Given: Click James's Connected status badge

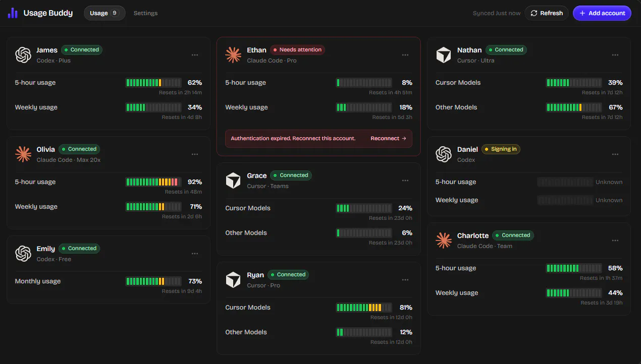Looking at the screenshot, I should (82, 50).
